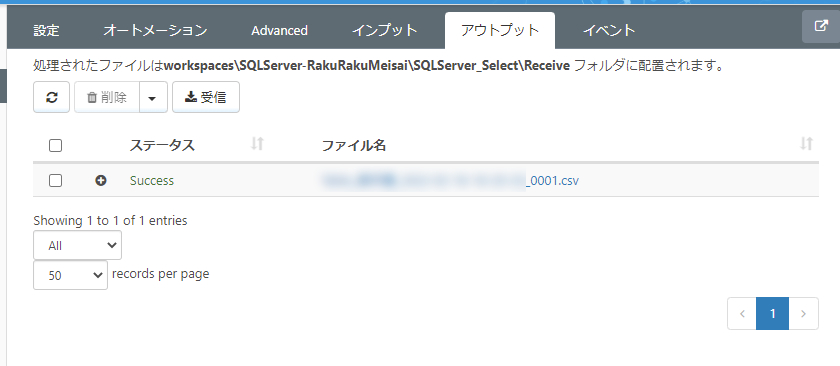
Task: Click the refresh icon button
Action: tap(51, 97)
